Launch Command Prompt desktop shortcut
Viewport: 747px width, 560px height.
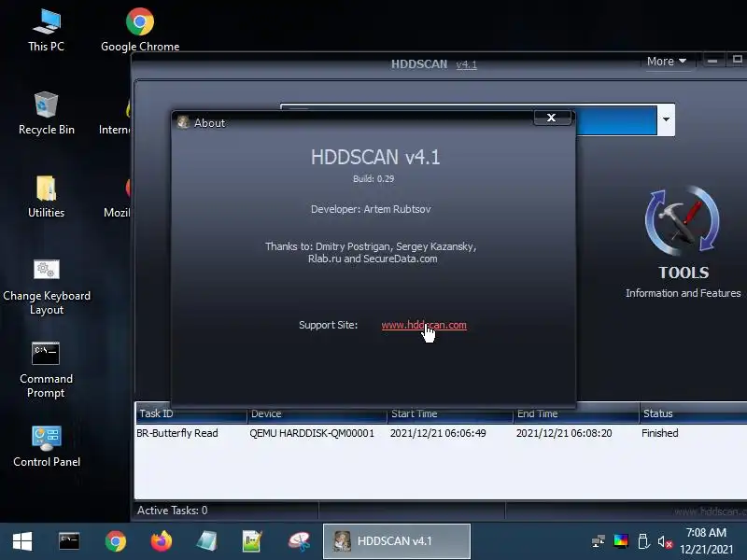46,370
